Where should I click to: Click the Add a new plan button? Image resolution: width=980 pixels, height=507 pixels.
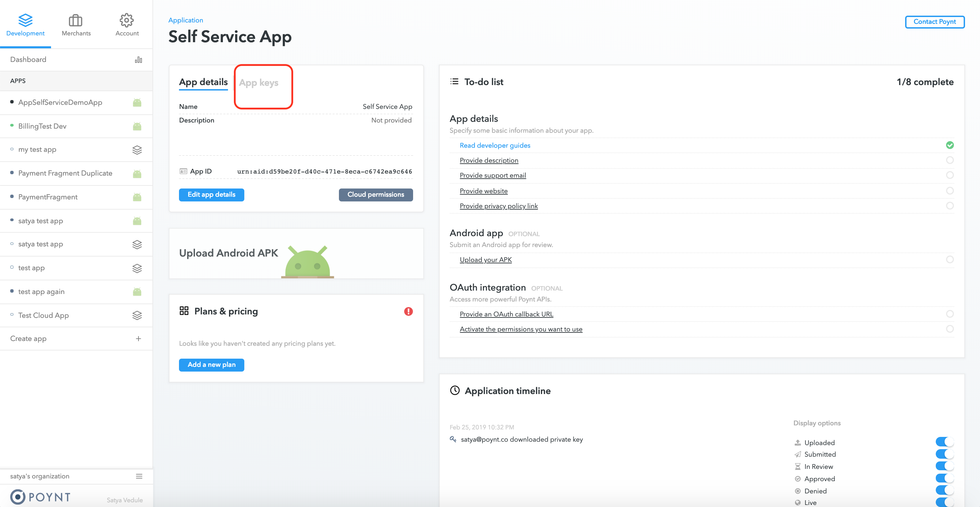click(212, 365)
